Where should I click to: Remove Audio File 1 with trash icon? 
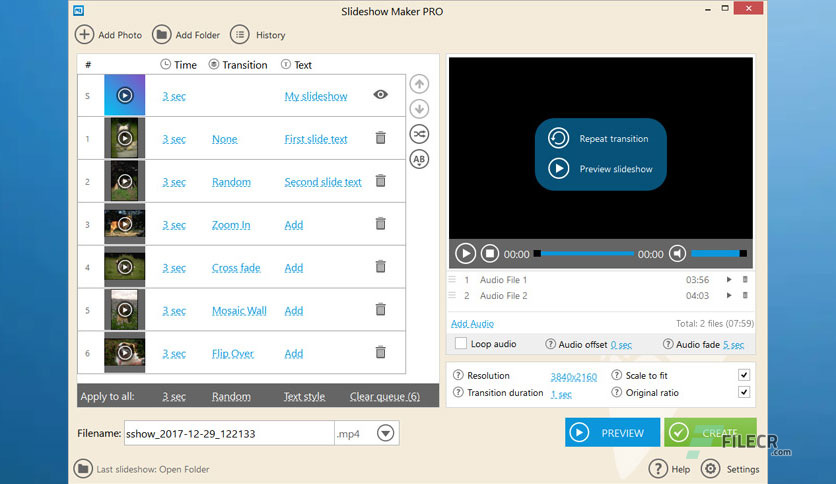[x=745, y=279]
